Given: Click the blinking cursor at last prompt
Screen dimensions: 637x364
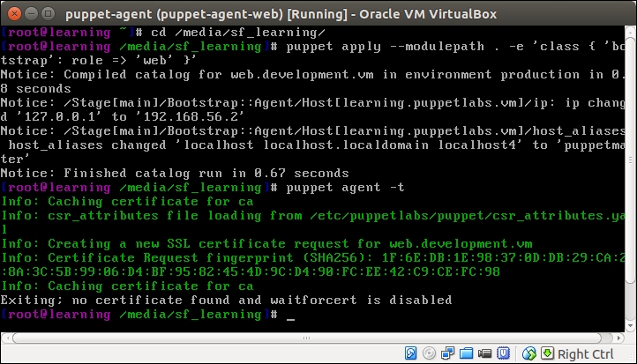Looking at the screenshot, I should tap(289, 315).
